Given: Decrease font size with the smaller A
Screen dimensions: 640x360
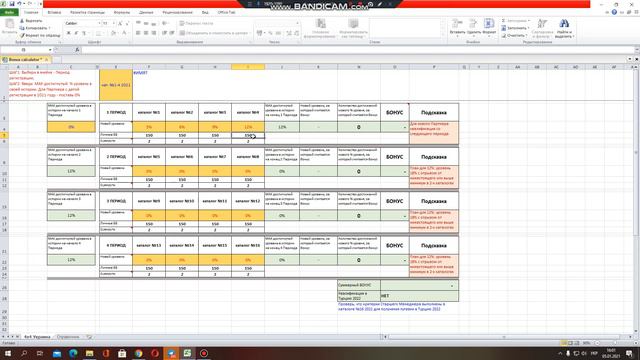Looking at the screenshot, I should pyautogui.click(x=127, y=23).
